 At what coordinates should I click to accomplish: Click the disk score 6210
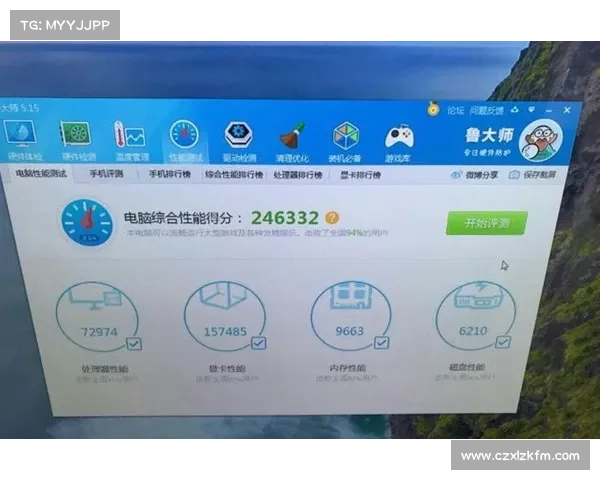[x=473, y=330]
